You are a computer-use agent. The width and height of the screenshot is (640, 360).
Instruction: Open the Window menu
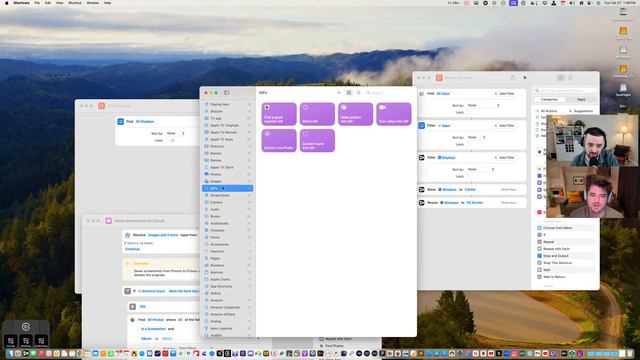click(93, 3)
